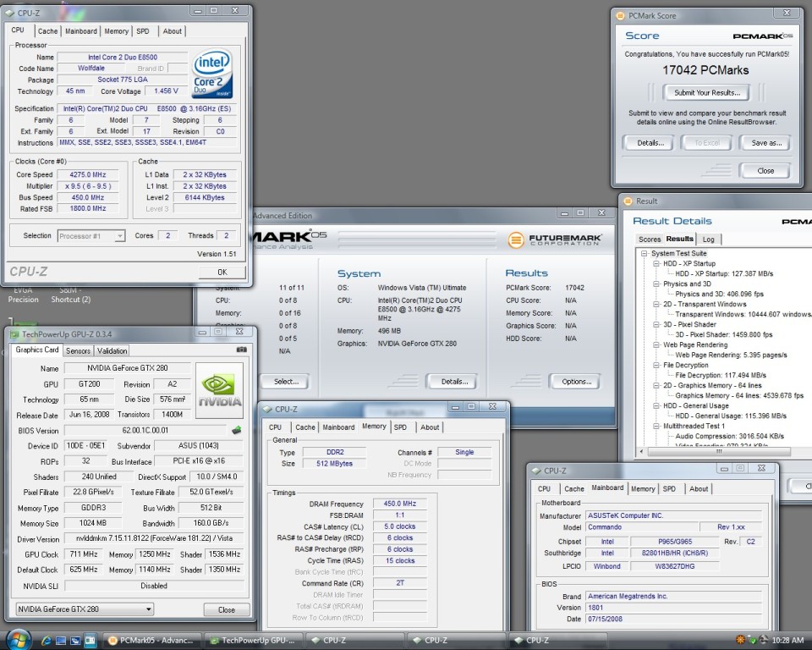Click the Futuremark logo in PCMark05
This screenshot has width=812, height=650.
click(554, 240)
